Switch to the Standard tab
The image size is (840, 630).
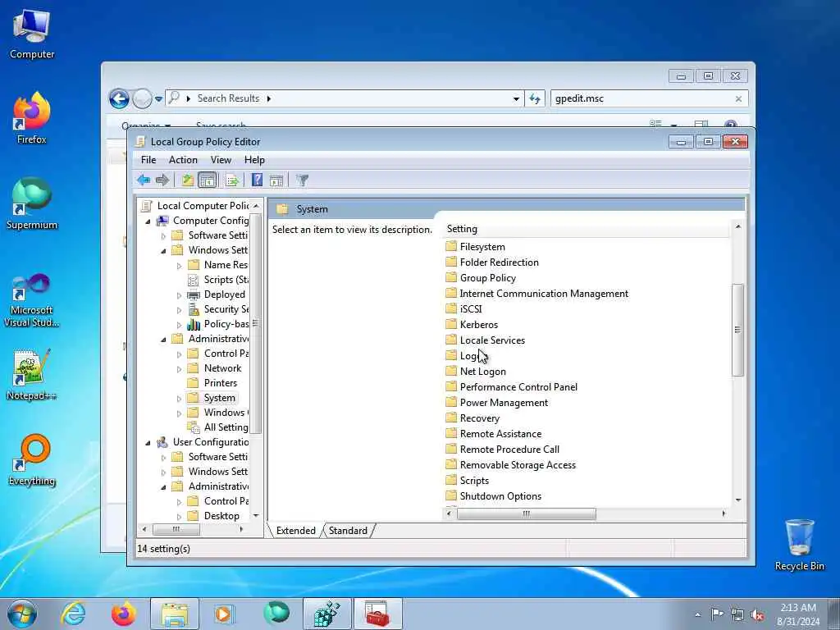click(x=348, y=531)
